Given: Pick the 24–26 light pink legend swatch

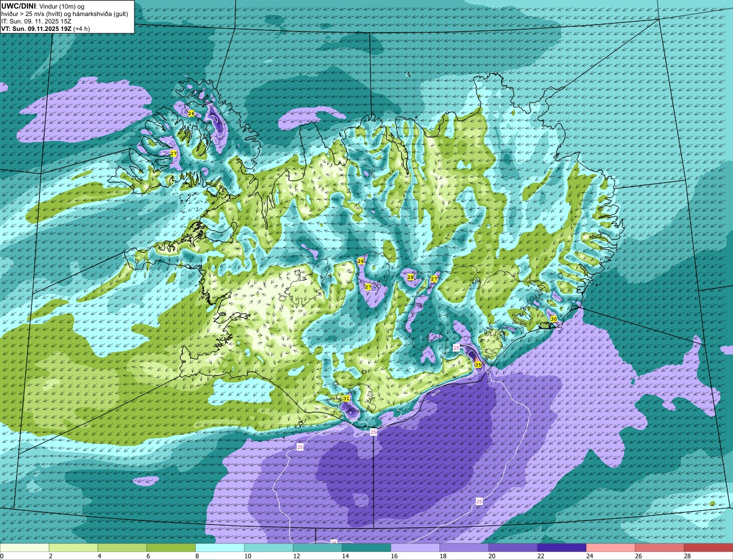Looking at the screenshot, I should click(x=611, y=547).
